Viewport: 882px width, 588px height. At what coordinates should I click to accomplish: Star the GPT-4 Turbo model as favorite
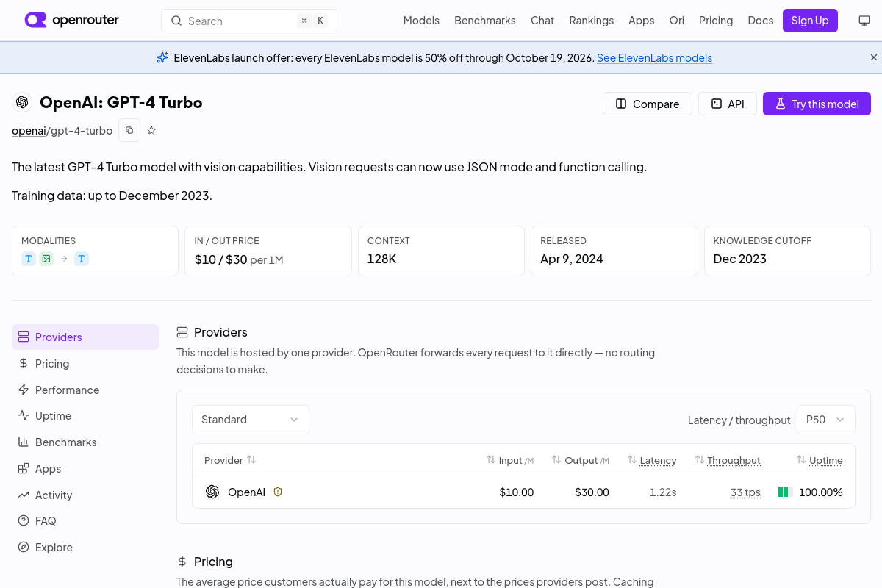coord(151,130)
